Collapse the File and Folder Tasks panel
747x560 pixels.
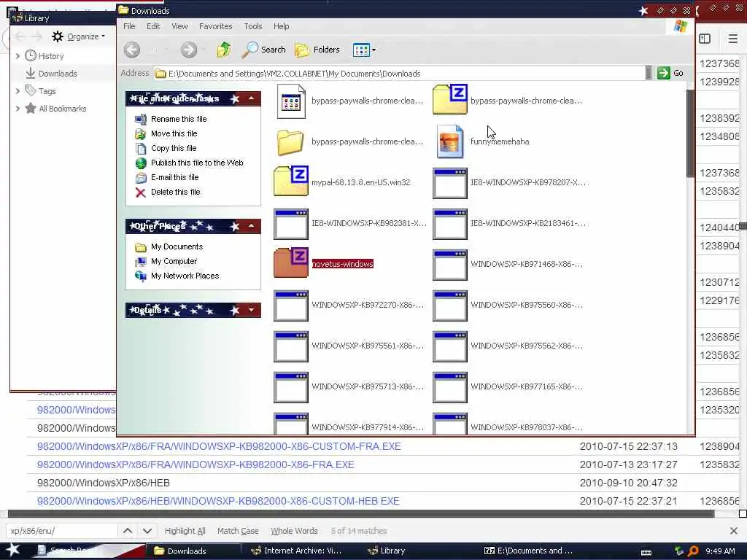coord(251,98)
